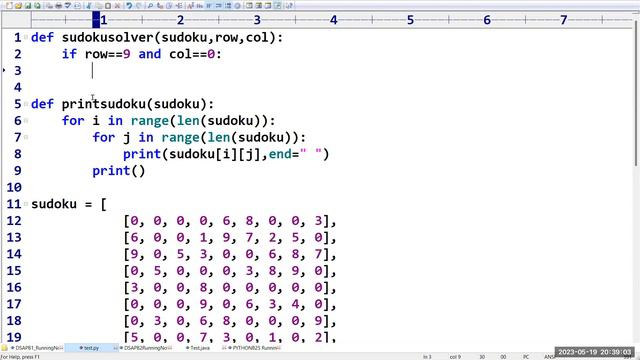The width and height of the screenshot is (640, 360).
Task: Open the PYTHONB25 Running document tab
Action: pos(253,348)
